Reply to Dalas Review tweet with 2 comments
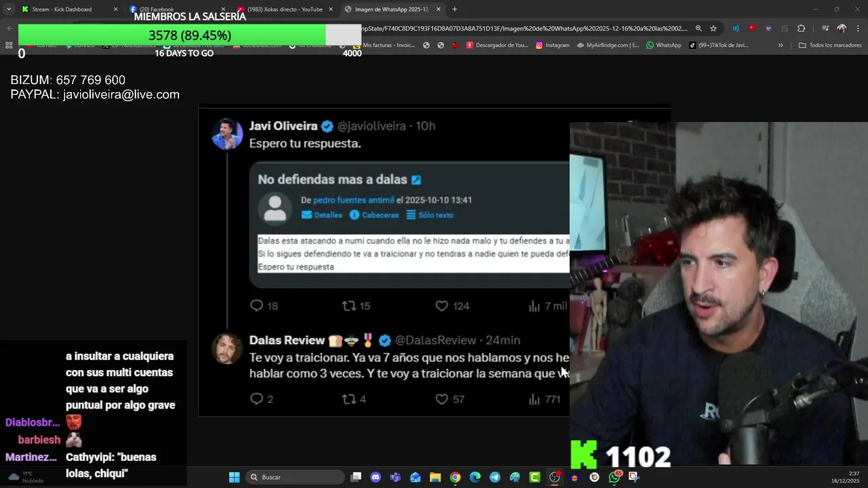The image size is (868, 488). [256, 399]
